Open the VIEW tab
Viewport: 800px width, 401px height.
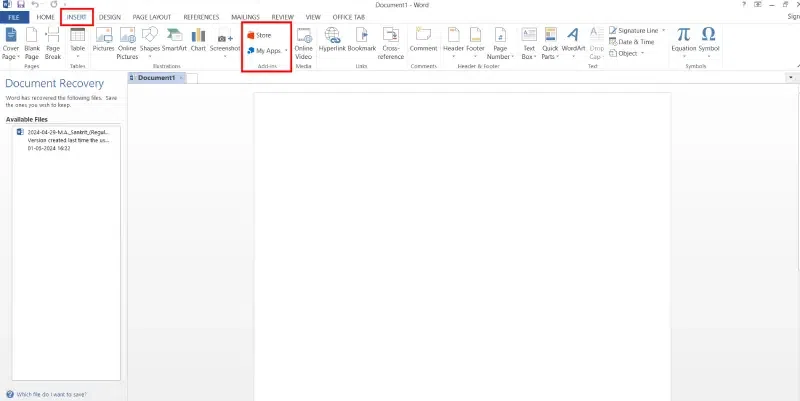[313, 17]
